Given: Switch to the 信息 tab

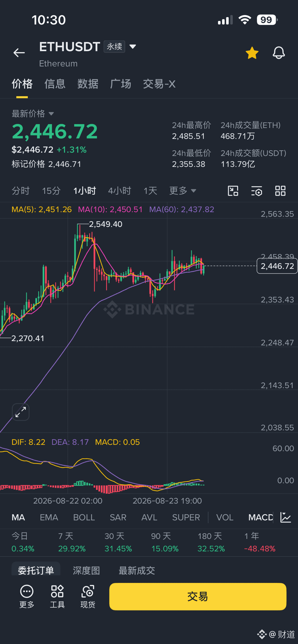Looking at the screenshot, I should (x=55, y=84).
